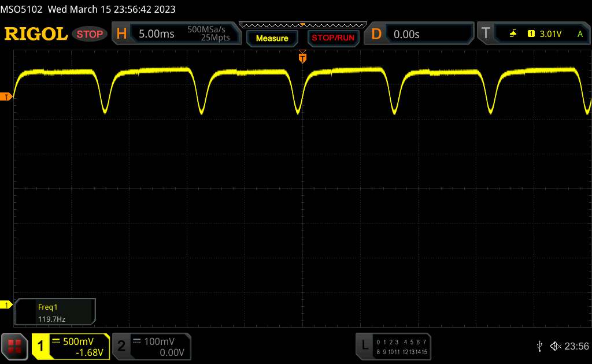Select the Freq1 measurement result box
592x364 pixels.
(55, 312)
